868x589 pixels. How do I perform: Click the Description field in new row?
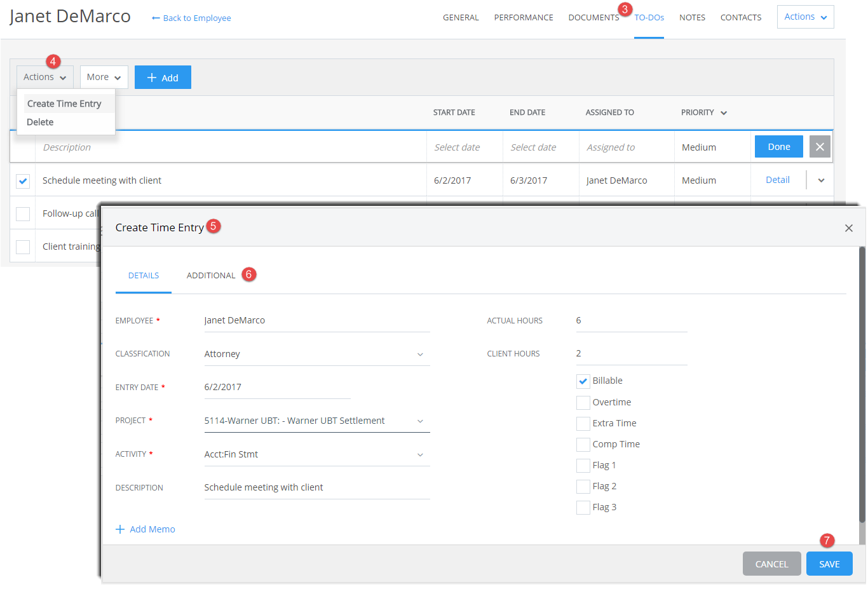231,147
